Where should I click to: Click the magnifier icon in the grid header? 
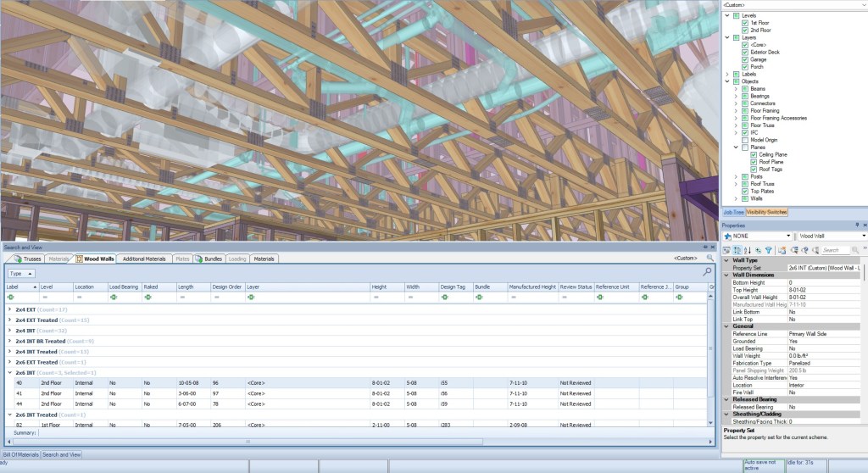[x=707, y=273]
